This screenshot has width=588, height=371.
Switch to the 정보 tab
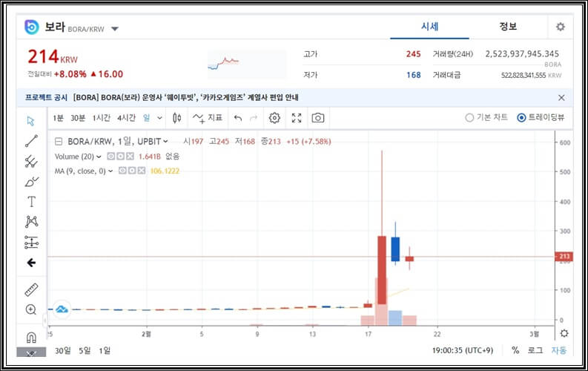coord(508,27)
